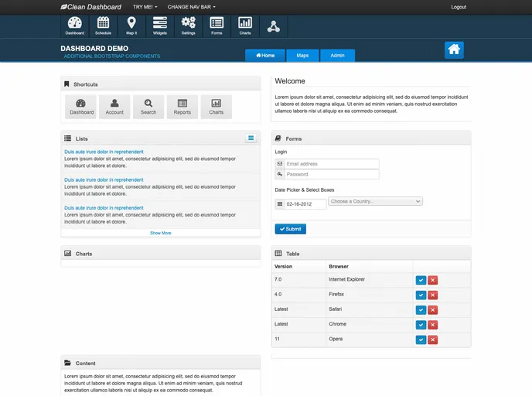Switch to the Maps tab

(302, 56)
